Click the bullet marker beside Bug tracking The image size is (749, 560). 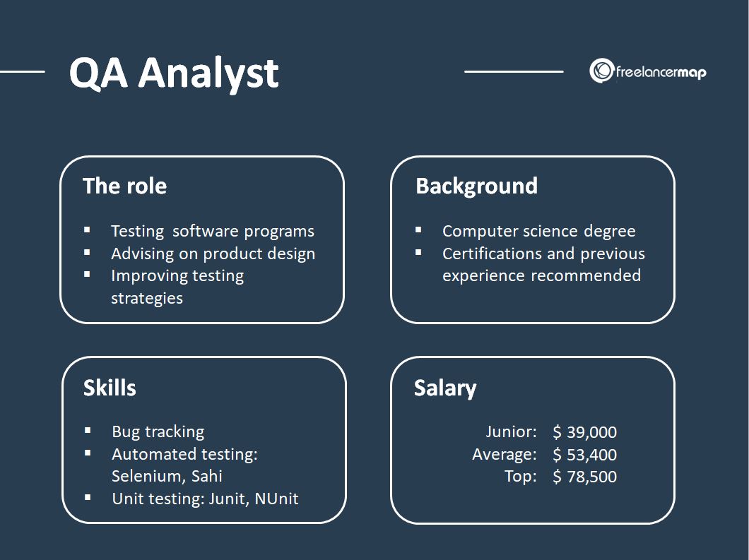88,430
